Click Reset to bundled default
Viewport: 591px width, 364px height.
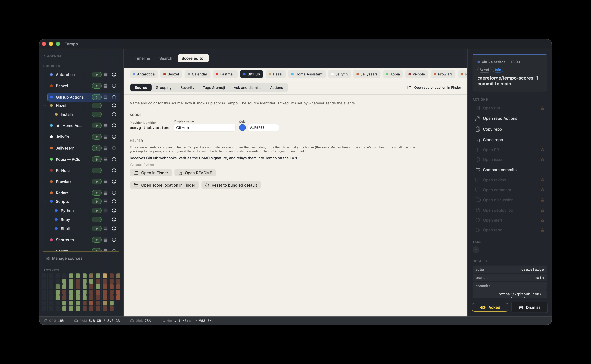pyautogui.click(x=231, y=185)
